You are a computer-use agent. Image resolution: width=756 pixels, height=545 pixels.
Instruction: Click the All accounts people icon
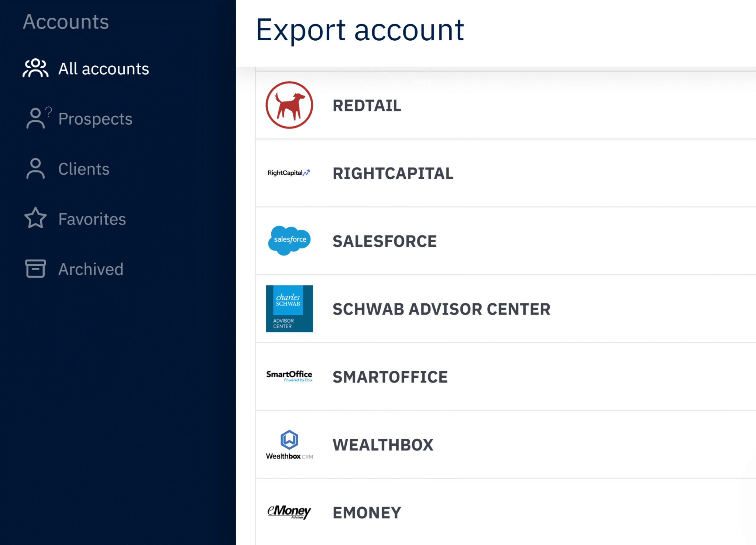point(35,68)
